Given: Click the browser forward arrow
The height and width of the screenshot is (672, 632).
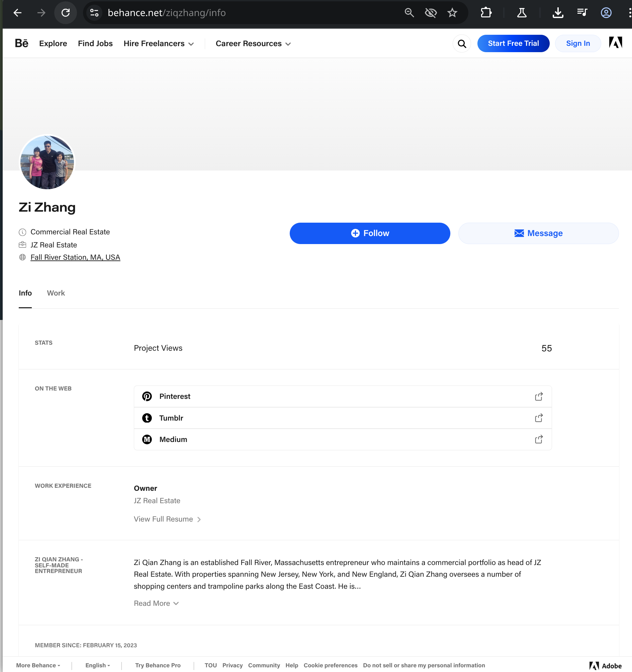Looking at the screenshot, I should (41, 13).
